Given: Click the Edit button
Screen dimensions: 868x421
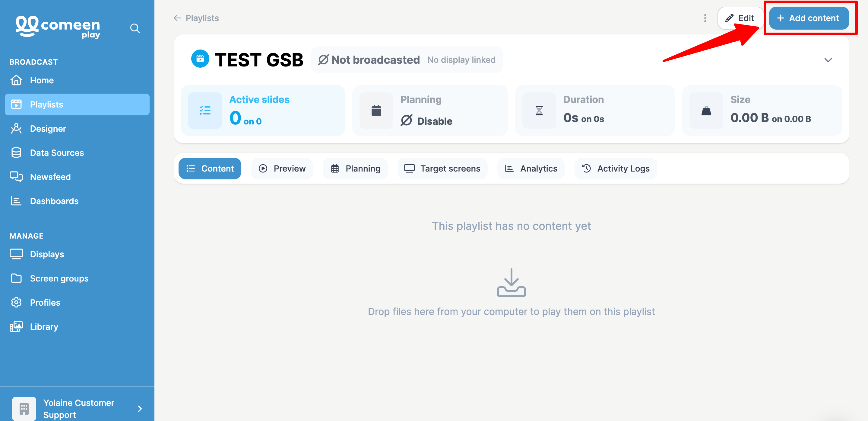Looking at the screenshot, I should click(x=740, y=18).
